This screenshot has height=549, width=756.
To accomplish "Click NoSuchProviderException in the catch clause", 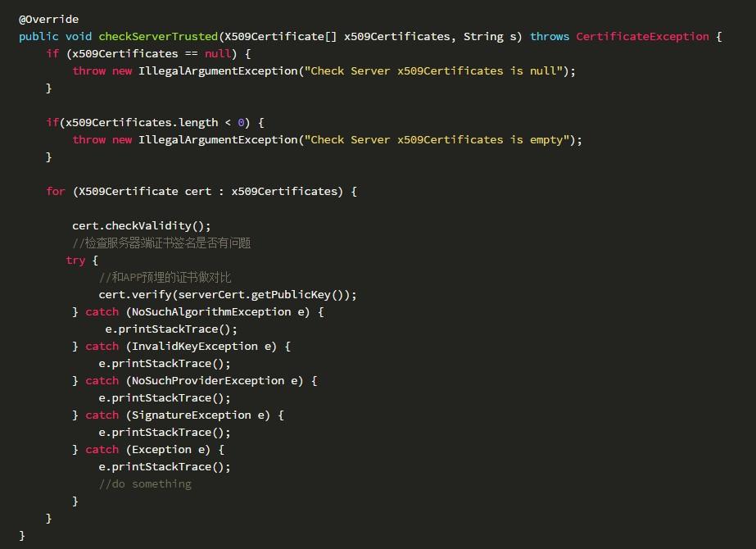I will pos(208,381).
